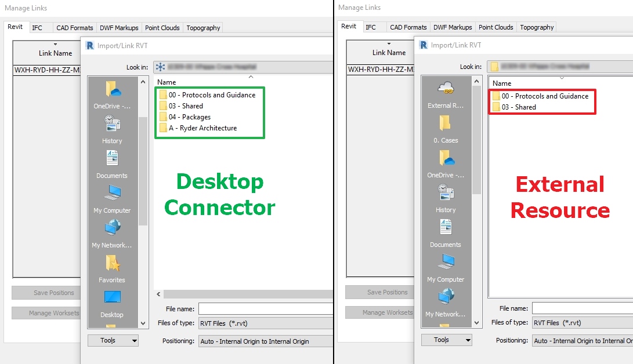The width and height of the screenshot is (633, 364).
Task: Open OneDrive in right dialog's places sidebar
Action: pyautogui.click(x=446, y=164)
